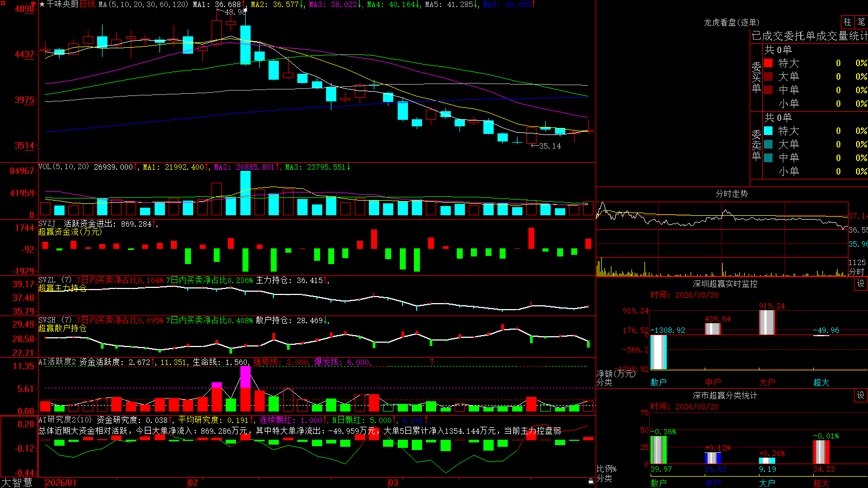Click the 超赢散户持仓 label
Image resolution: width=868 pixels, height=488 pixels.
tap(62, 329)
